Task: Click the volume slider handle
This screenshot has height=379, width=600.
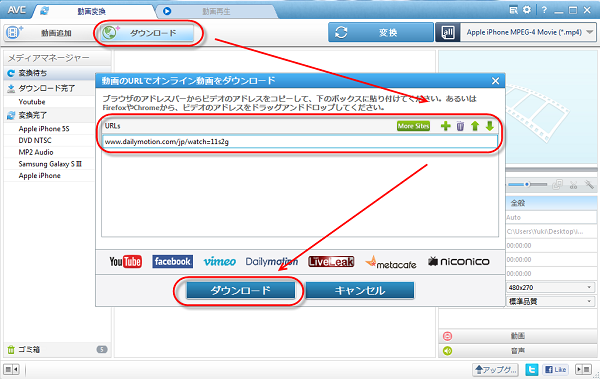Action: (x=527, y=185)
